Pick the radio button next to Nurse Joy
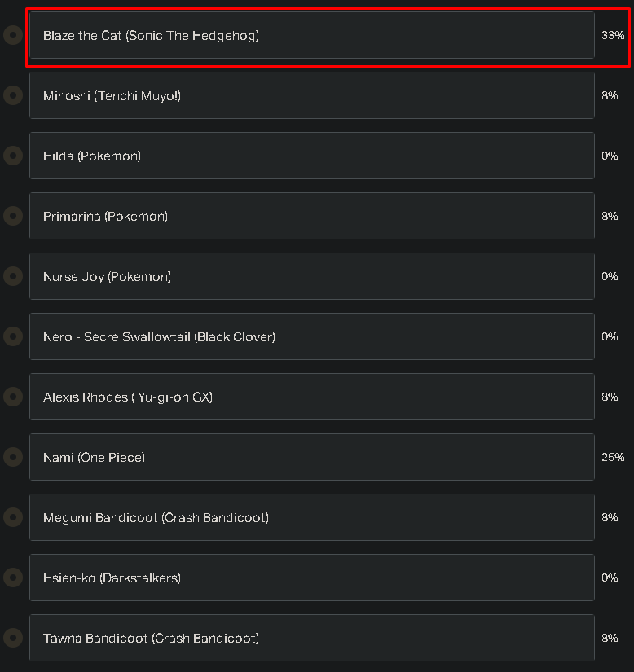Viewport: 634px width, 672px height. (x=12, y=276)
